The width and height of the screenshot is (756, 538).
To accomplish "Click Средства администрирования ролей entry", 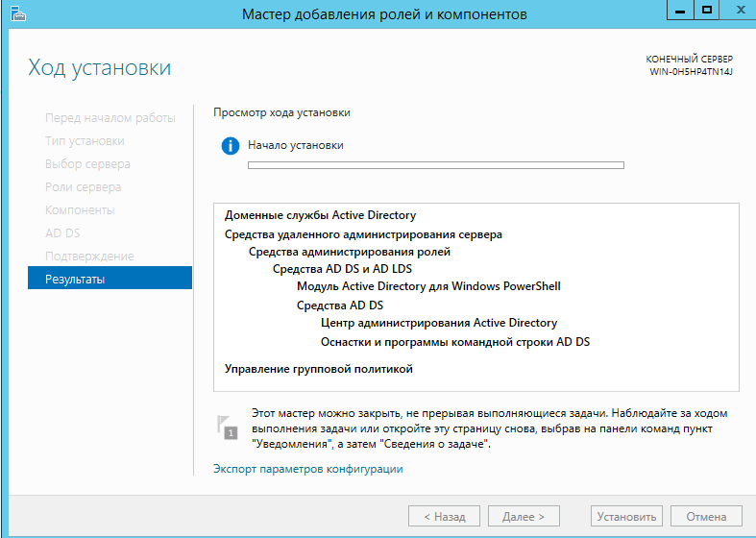I will [x=350, y=252].
